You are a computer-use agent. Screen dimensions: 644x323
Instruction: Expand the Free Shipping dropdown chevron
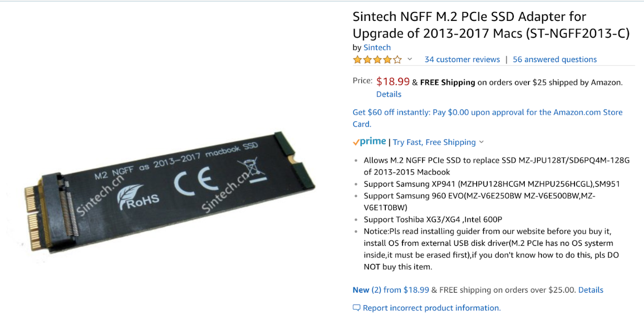click(x=481, y=142)
